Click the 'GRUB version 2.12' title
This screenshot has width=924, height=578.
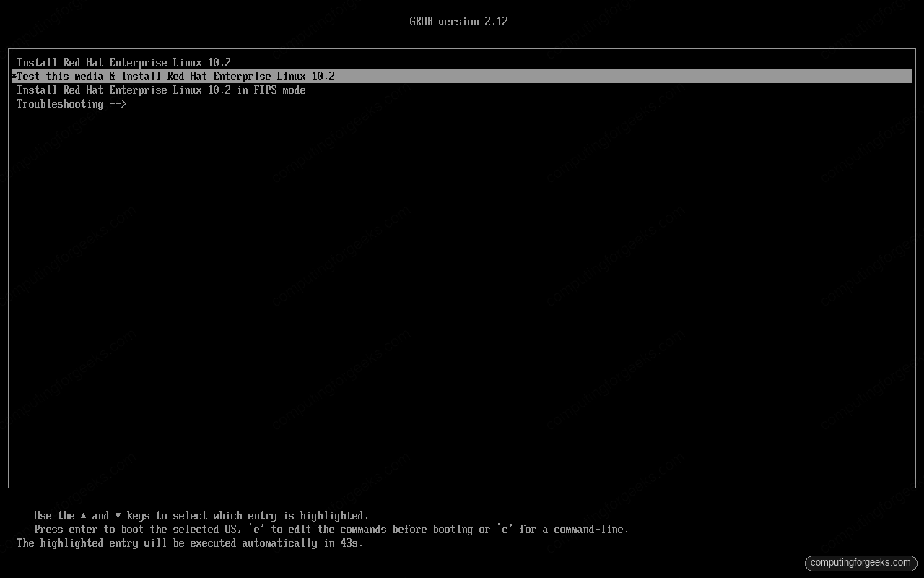point(459,22)
